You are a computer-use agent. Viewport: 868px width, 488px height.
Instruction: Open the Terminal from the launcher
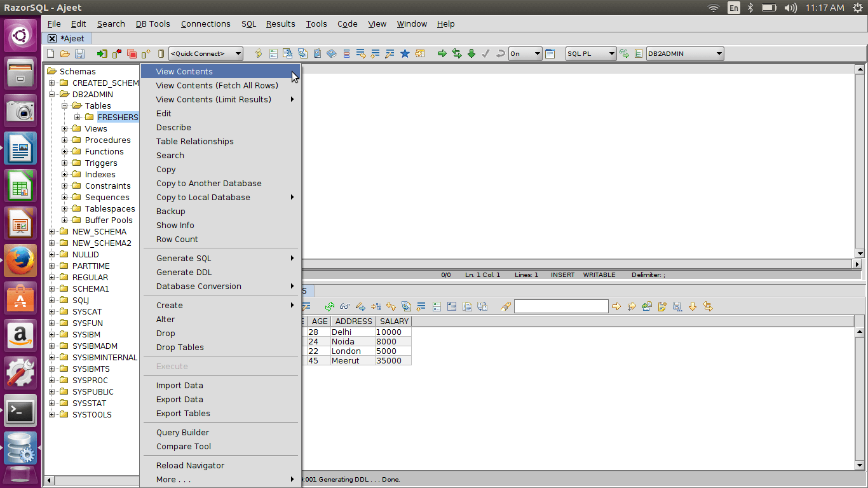point(20,410)
